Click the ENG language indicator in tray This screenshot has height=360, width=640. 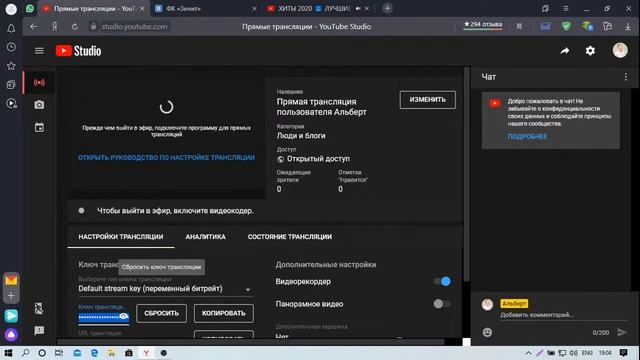587,353
